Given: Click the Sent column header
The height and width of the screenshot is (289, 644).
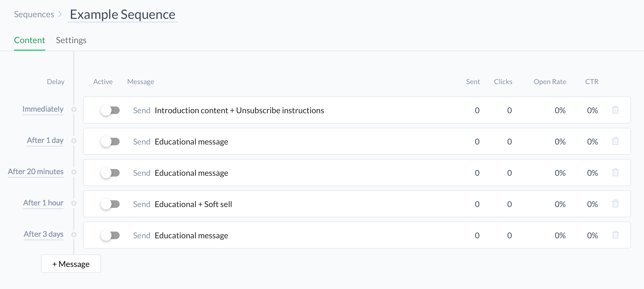Looking at the screenshot, I should [x=473, y=82].
